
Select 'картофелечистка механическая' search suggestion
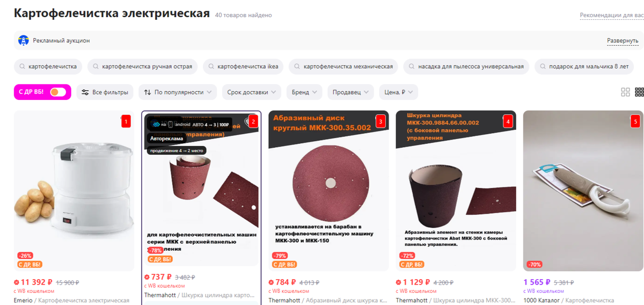pos(343,67)
